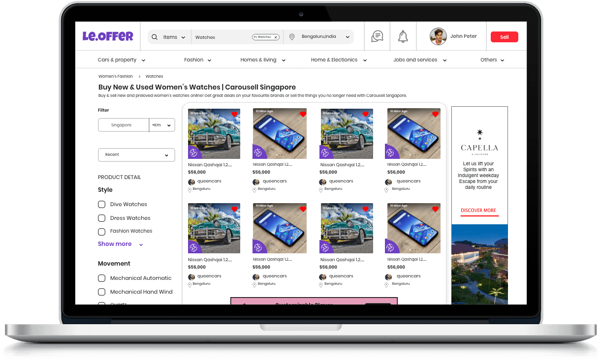
Task: Open the Recent sort dropdown
Action: 136,154
